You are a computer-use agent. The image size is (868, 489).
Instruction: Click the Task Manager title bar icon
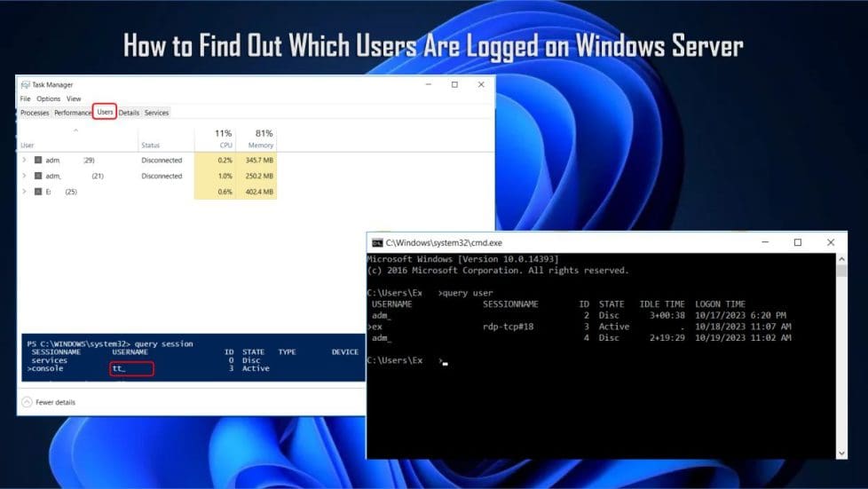click(x=26, y=84)
